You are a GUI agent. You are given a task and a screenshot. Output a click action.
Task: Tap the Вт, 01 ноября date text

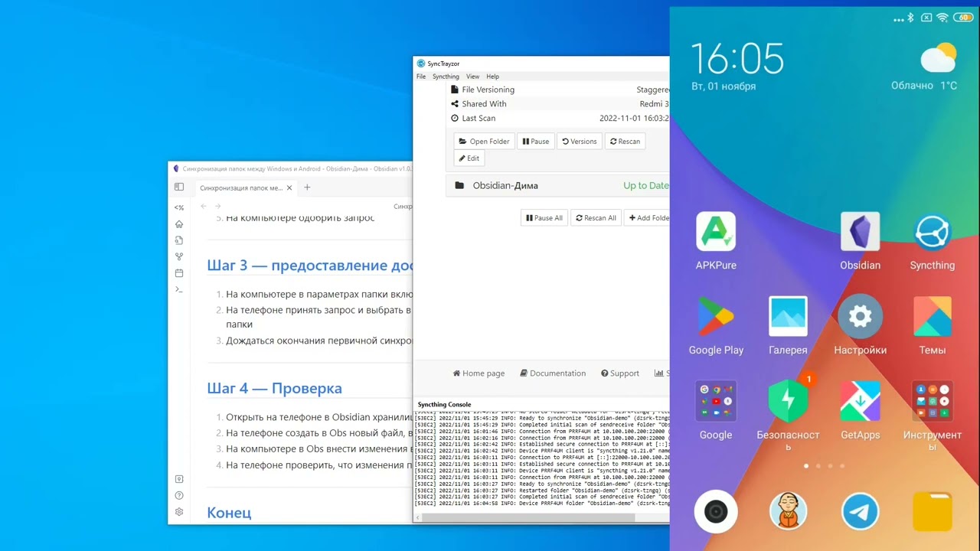click(x=724, y=86)
